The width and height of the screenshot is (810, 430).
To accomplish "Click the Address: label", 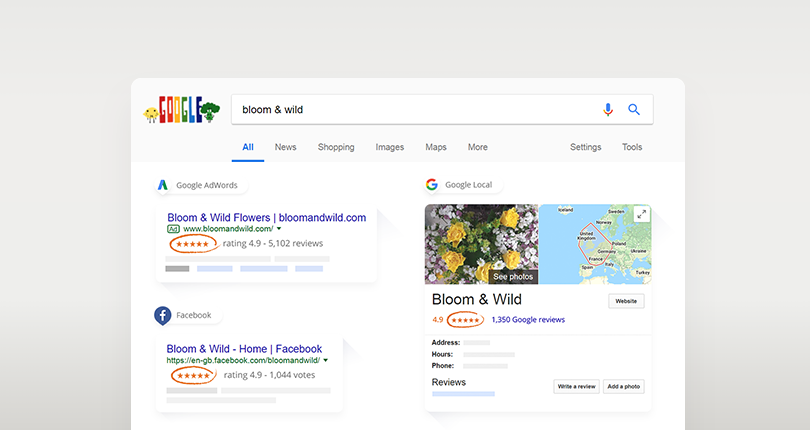I will coord(446,343).
